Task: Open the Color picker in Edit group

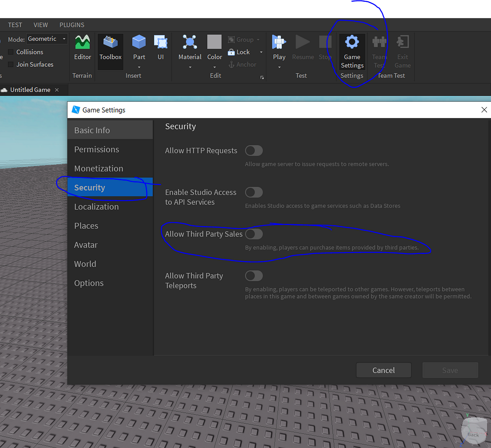Action: click(x=214, y=47)
